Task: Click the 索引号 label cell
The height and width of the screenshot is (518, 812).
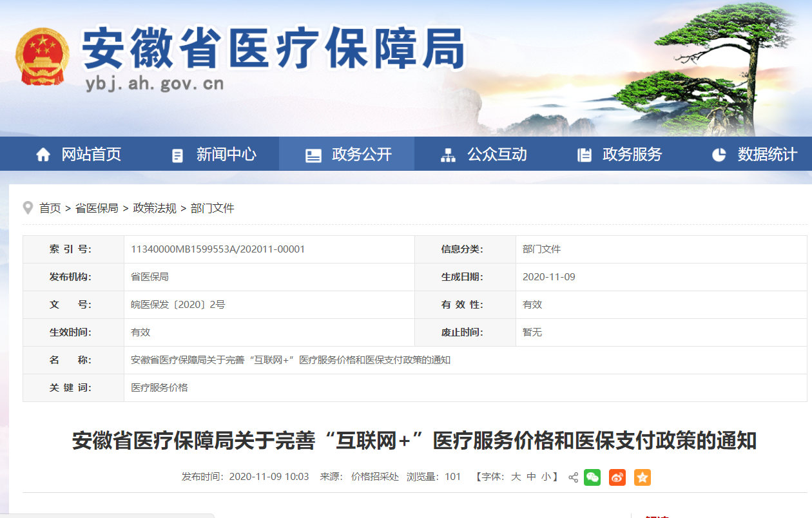Action: click(73, 249)
